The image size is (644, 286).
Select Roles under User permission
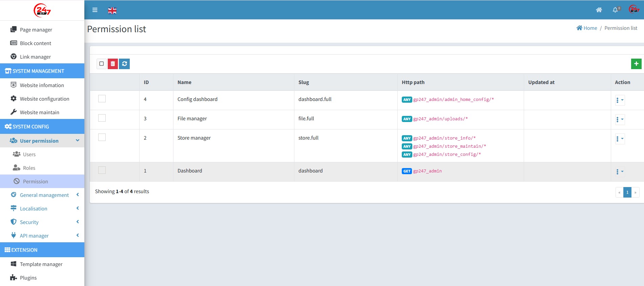42,168
